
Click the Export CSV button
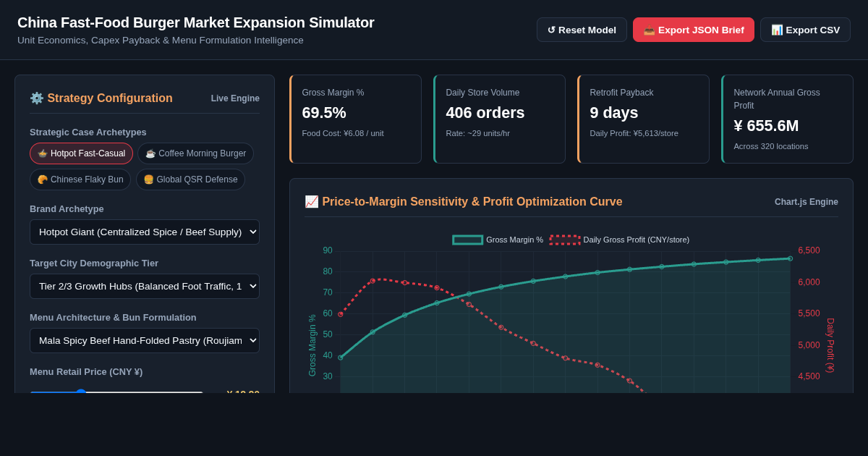pyautogui.click(x=805, y=30)
